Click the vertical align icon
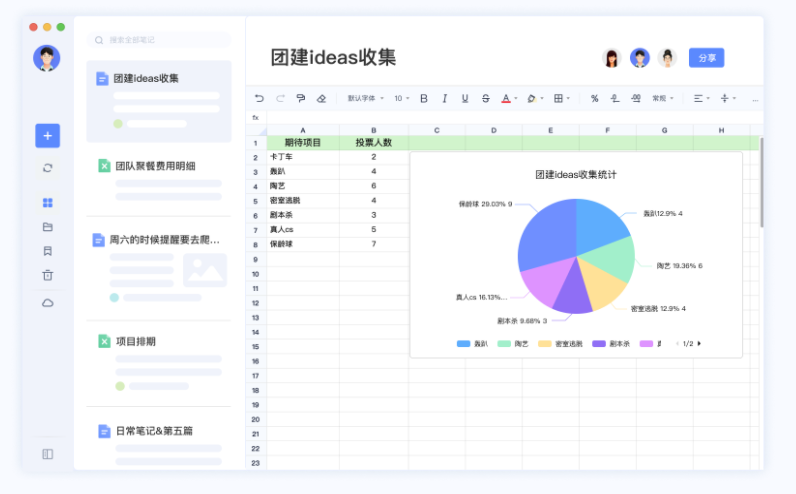This screenshot has width=796, height=494. click(724, 98)
